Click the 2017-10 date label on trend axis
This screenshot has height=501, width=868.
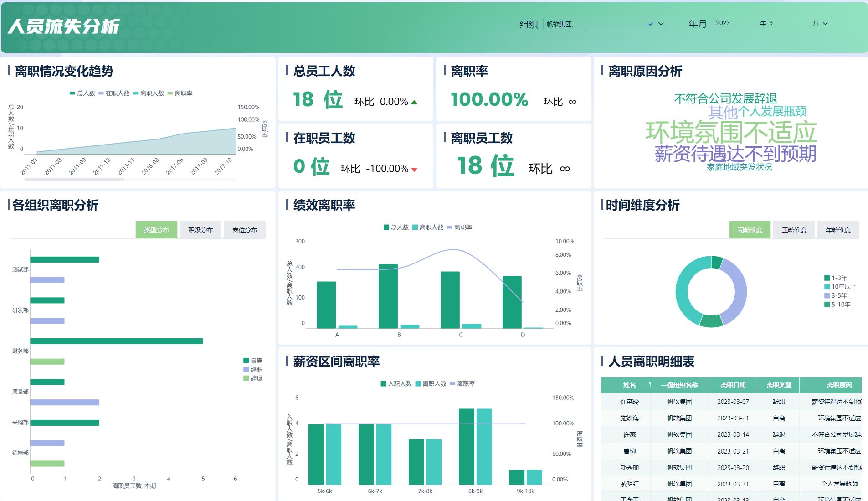tap(223, 166)
